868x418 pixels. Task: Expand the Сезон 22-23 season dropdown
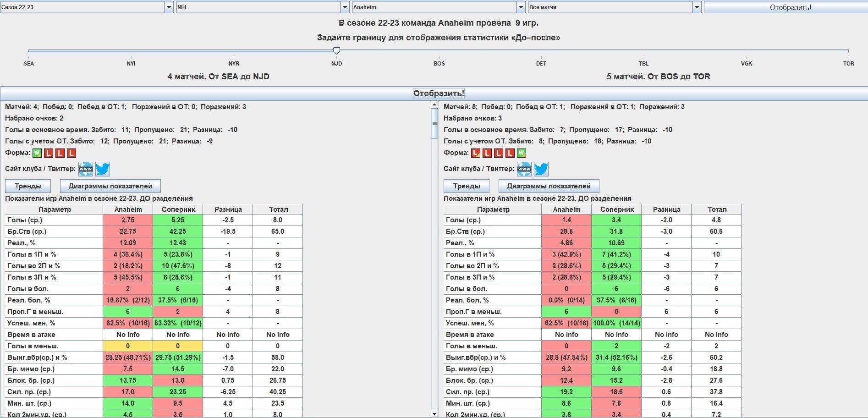(x=169, y=7)
